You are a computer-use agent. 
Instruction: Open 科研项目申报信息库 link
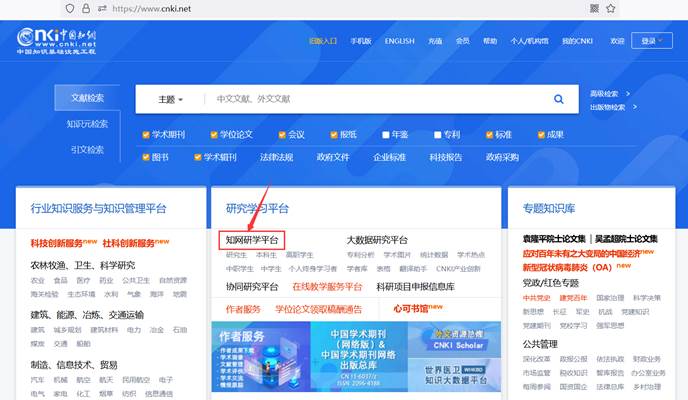coord(416,286)
